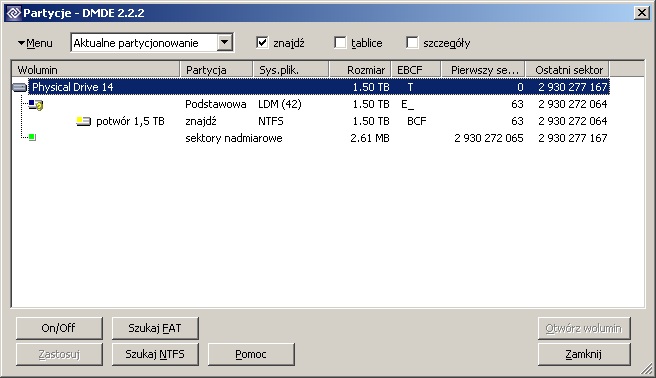Click the On/Off button
Viewport: 656px width, 378px height.
coord(59,328)
